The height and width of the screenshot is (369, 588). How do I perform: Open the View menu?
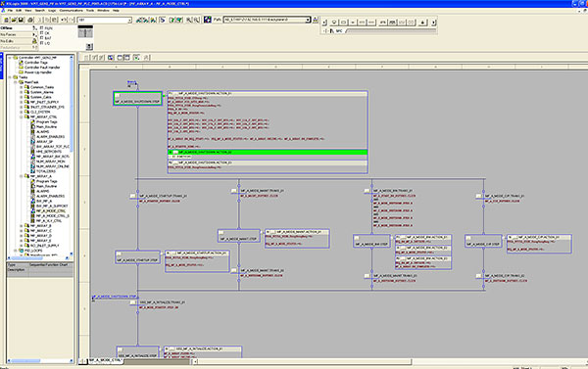point(28,11)
